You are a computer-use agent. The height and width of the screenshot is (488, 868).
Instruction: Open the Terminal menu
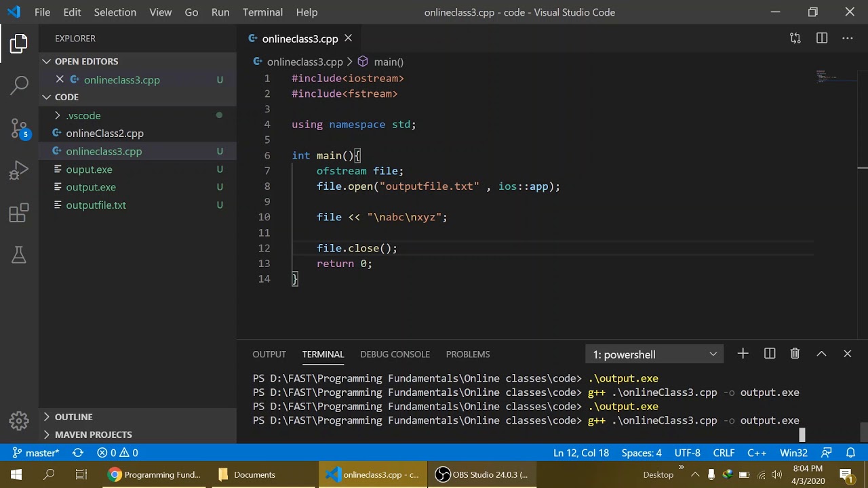pos(262,12)
